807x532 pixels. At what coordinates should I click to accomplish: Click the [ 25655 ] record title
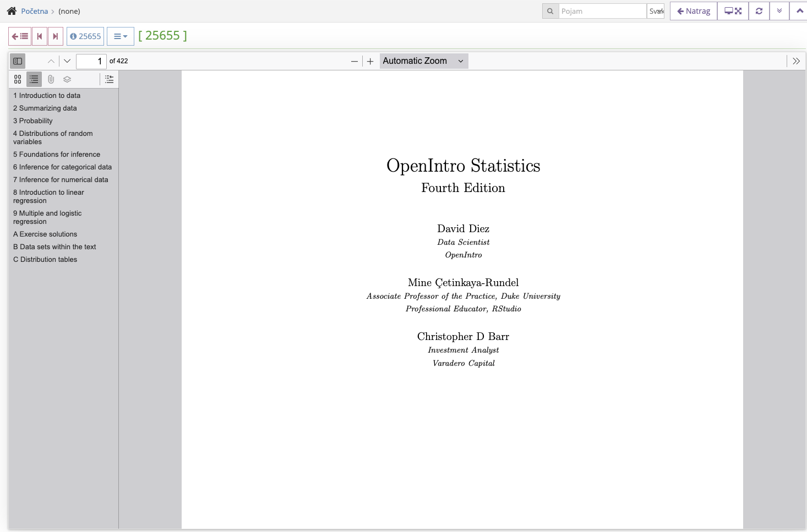click(x=162, y=36)
